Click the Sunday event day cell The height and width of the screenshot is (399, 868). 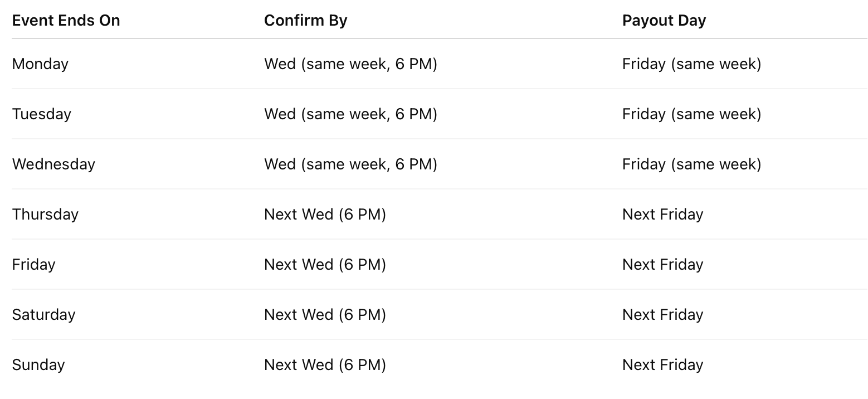38,365
